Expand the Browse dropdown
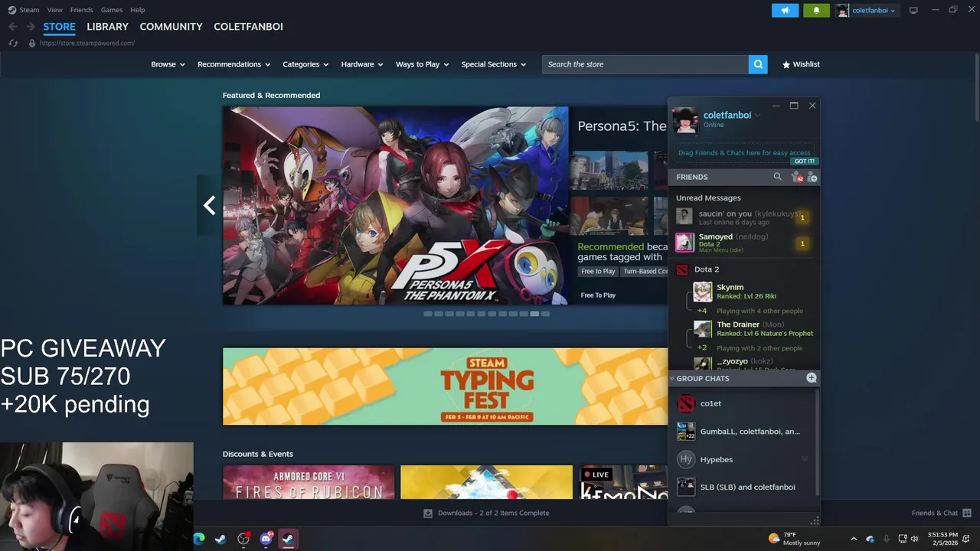The width and height of the screenshot is (980, 551). [168, 64]
